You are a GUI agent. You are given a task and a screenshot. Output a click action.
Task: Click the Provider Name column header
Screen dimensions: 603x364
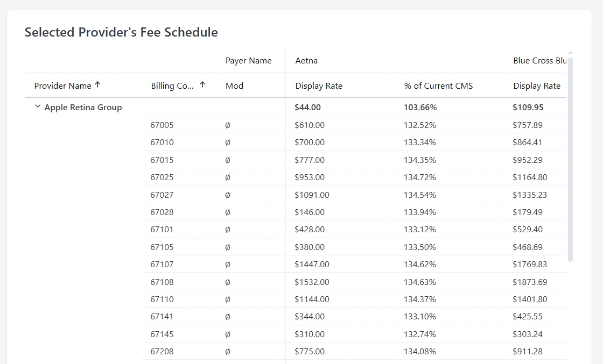[62, 85]
